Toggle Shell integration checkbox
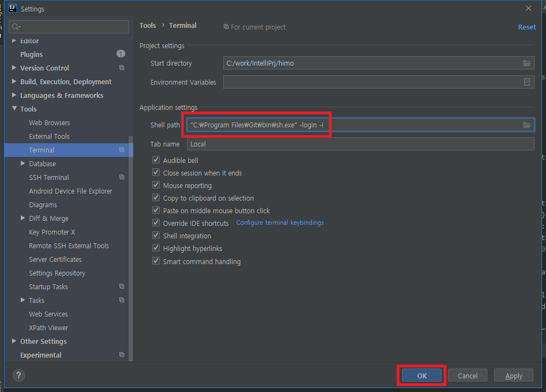Viewport: 546px width, 392px height. (x=156, y=236)
